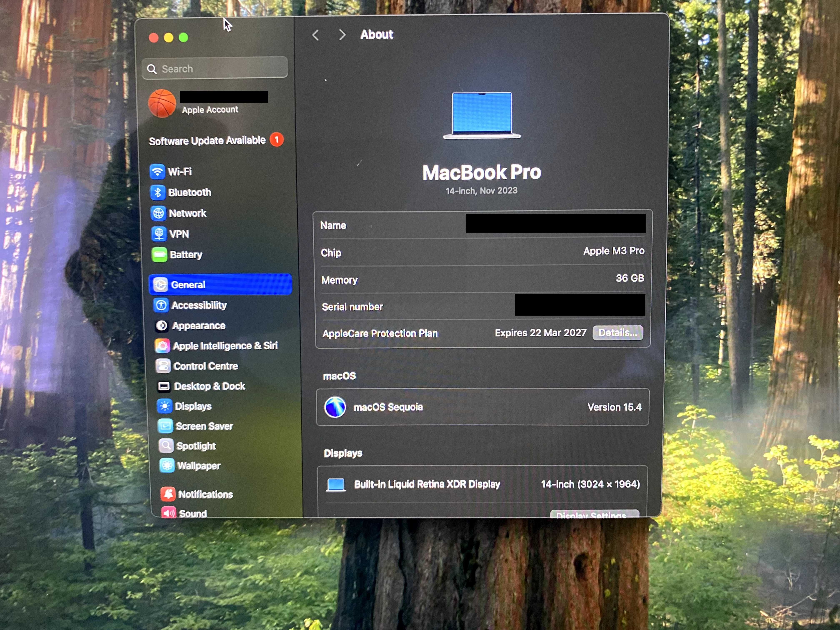Click the 'Serial number' label
Viewport: 840px width, 630px height.
click(x=352, y=307)
